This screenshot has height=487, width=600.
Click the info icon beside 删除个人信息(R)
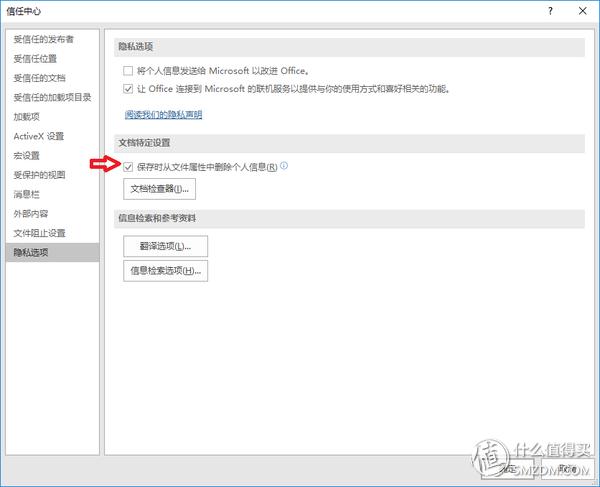tap(284, 166)
